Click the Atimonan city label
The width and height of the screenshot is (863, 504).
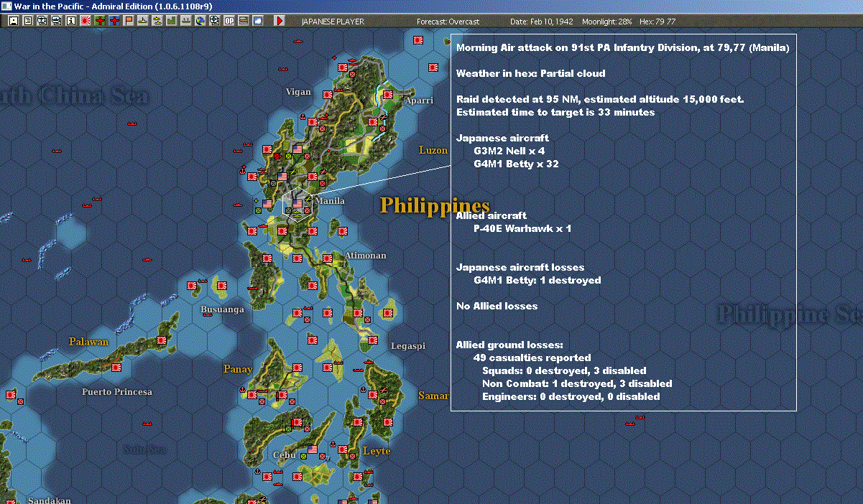point(366,256)
